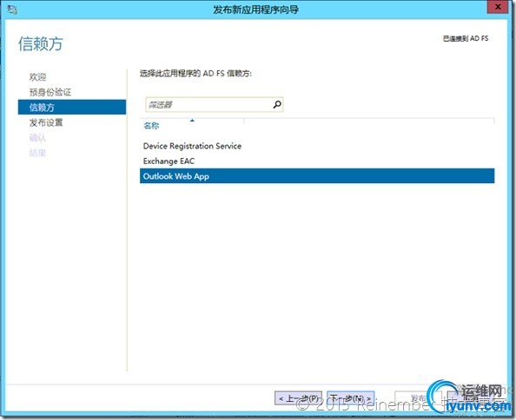516x420 pixels.
Task: Click the 下一步(N) next button
Action: (x=351, y=398)
